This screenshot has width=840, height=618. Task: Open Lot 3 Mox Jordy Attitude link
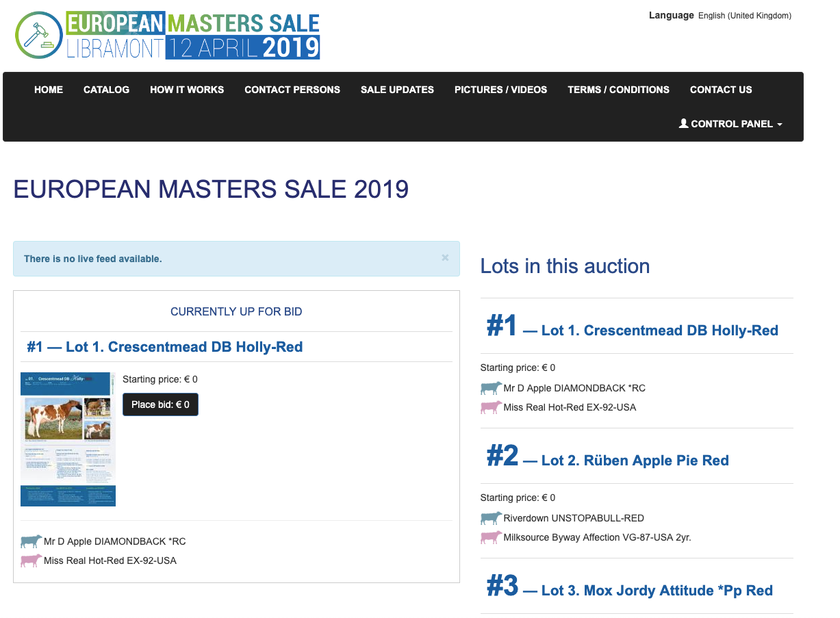657,591
